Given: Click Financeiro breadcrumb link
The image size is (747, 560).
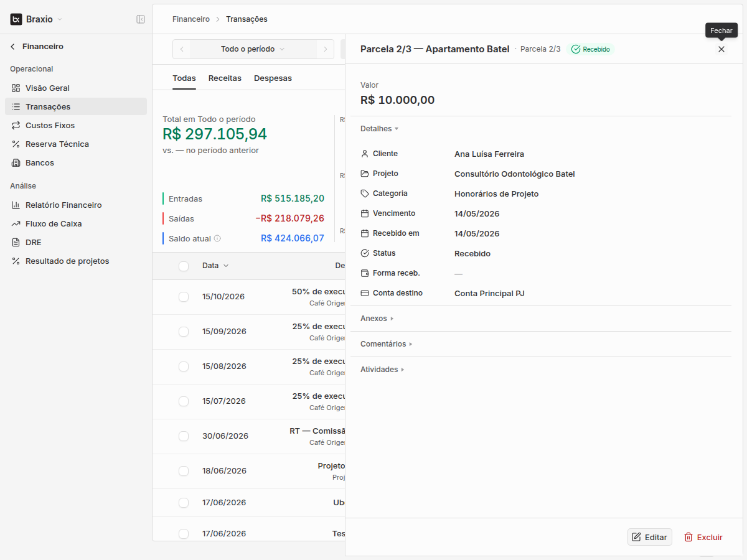Looking at the screenshot, I should 191,19.
